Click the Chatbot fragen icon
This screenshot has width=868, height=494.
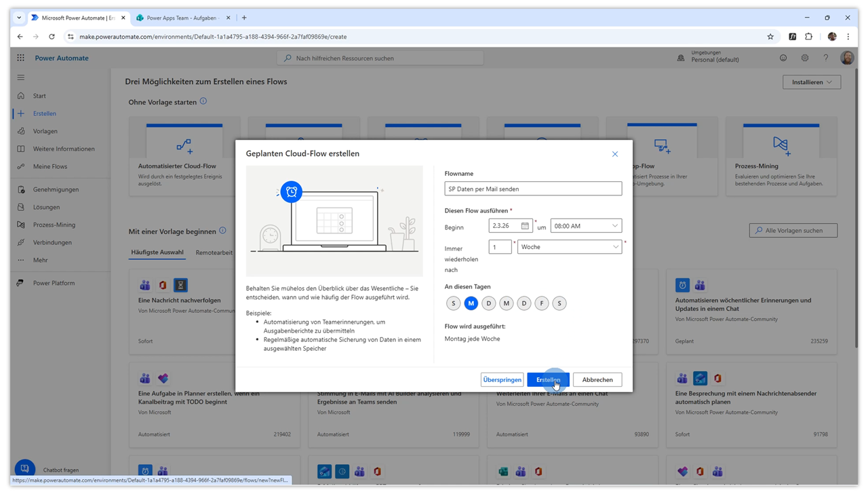point(25,469)
